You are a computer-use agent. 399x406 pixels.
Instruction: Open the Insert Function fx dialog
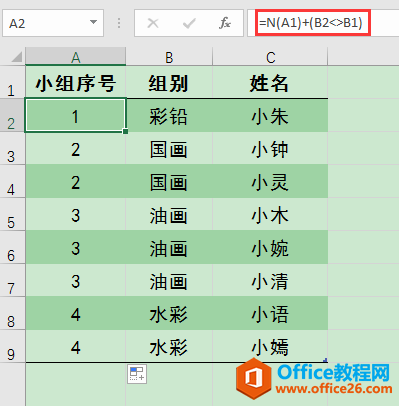[x=225, y=23]
